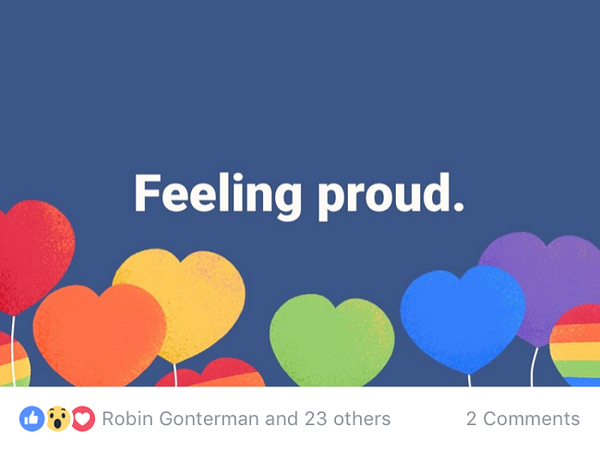The height and width of the screenshot is (450, 600).
Task: Click the blue thumbs-up Like reaction icon
Action: click(x=31, y=419)
